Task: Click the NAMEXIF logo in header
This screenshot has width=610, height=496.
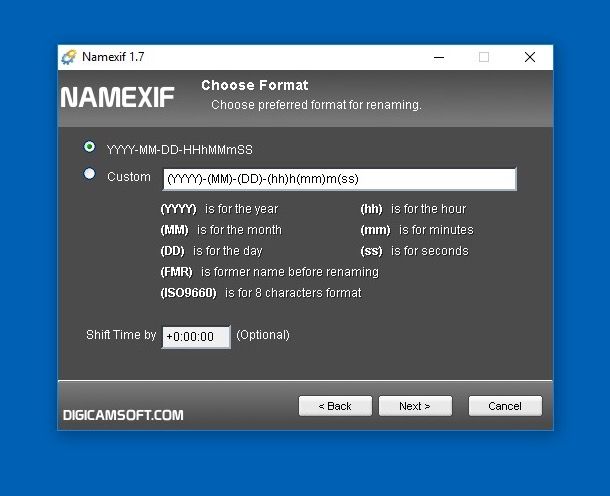Action: [x=117, y=97]
